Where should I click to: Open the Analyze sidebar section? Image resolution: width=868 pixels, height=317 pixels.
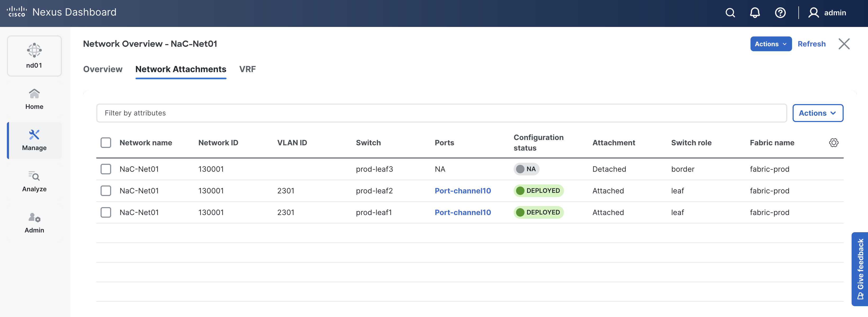(34, 181)
